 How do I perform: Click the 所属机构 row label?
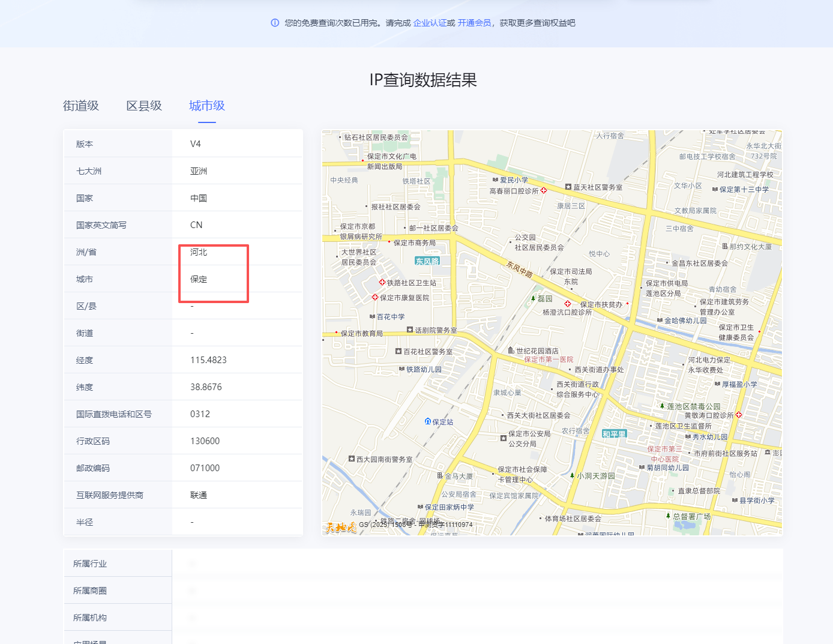click(x=90, y=618)
